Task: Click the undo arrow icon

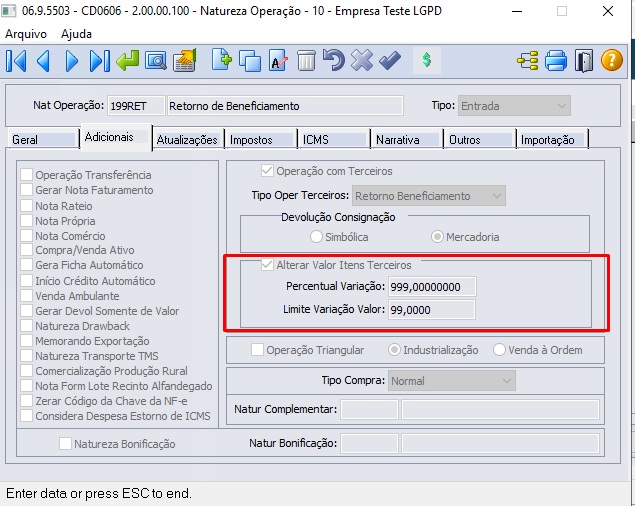Action: coord(334,61)
